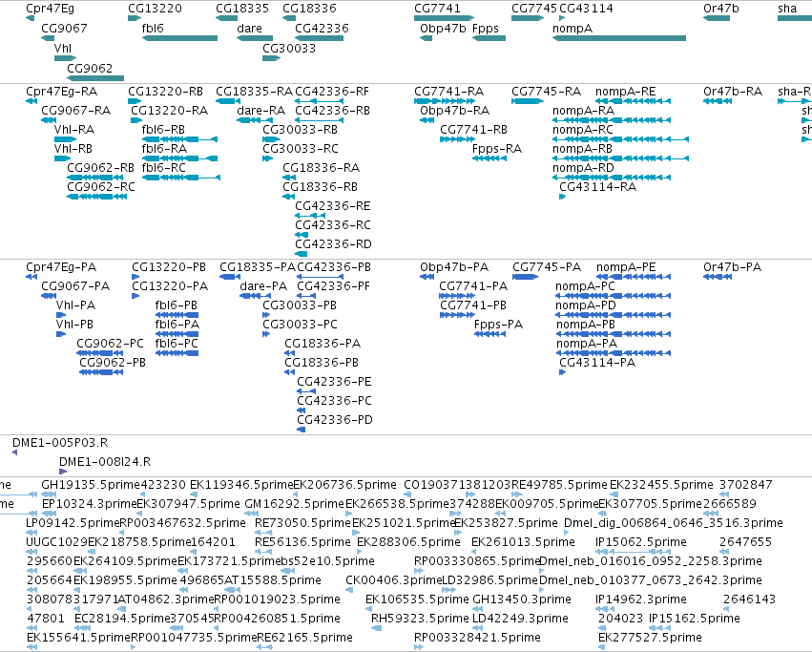Image resolution: width=812 pixels, height=652 pixels.
Task: Click the CG7741 gene label
Action: coord(437,9)
